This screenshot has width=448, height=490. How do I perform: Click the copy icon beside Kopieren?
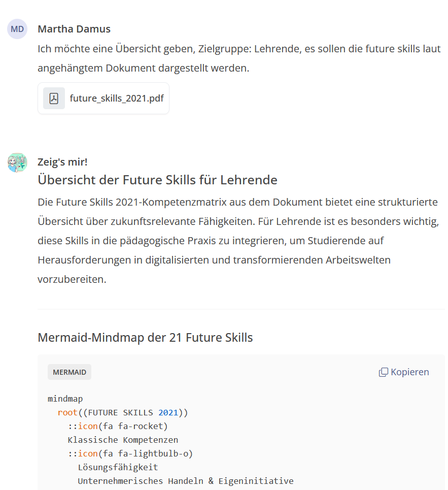tap(383, 372)
